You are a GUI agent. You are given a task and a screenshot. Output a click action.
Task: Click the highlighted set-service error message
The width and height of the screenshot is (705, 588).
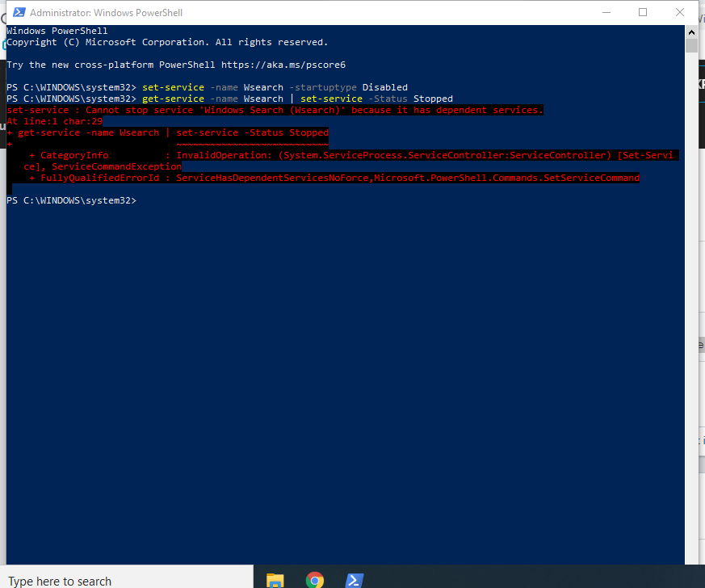click(x=275, y=109)
